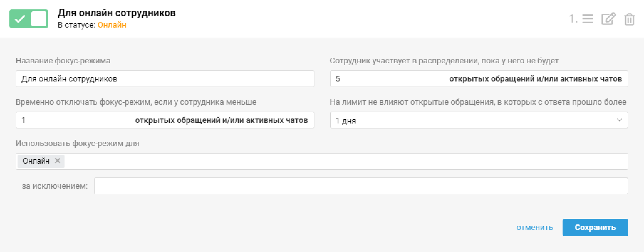This screenshot has width=644, height=252.
Task: Toggle the focus mode enable switch
Action: pyautogui.click(x=29, y=19)
